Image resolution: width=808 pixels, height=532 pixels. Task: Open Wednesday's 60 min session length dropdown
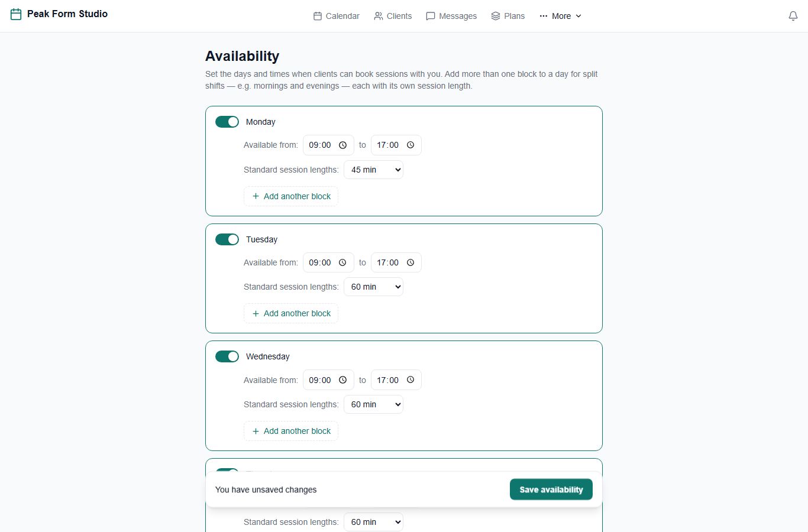(373, 404)
